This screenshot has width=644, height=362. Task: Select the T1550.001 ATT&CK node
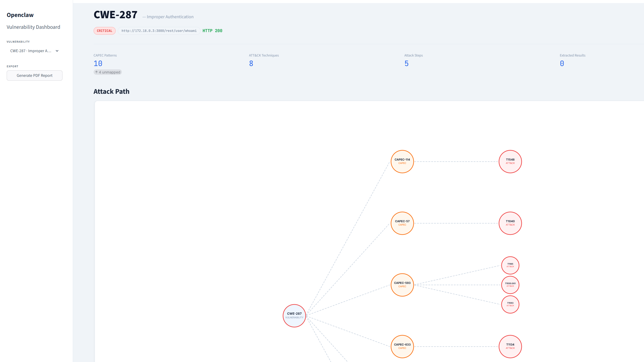(510, 285)
